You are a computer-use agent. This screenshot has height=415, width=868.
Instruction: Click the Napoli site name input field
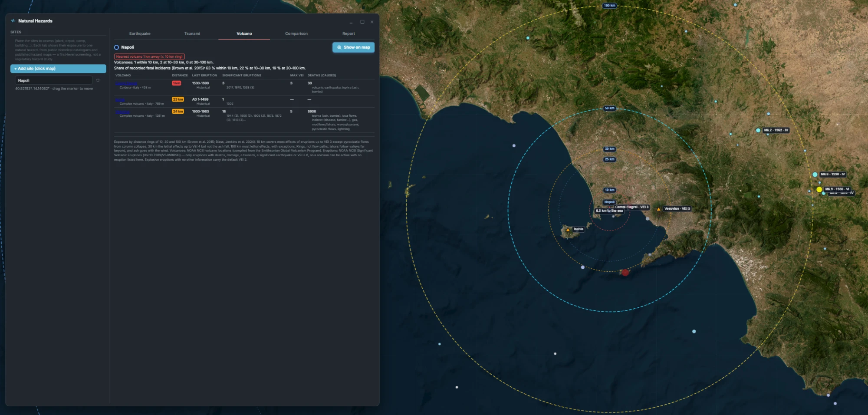[x=53, y=80]
